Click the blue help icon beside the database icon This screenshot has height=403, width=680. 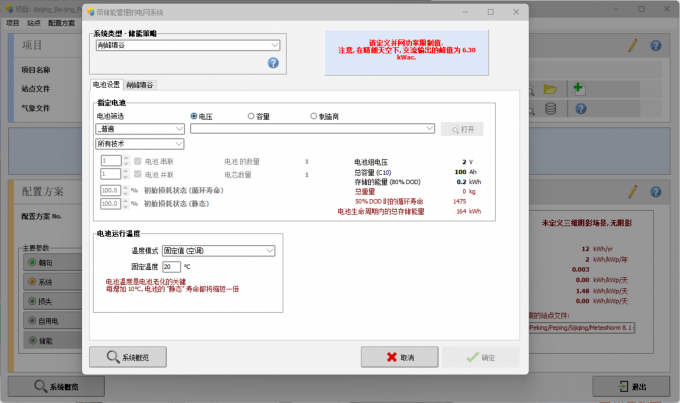tap(581, 108)
